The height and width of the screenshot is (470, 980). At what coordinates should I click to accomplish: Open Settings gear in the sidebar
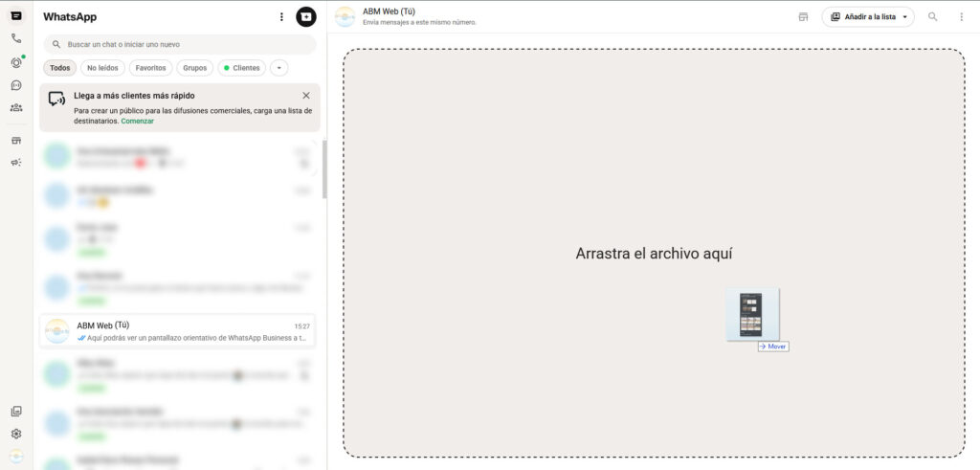tap(16, 434)
